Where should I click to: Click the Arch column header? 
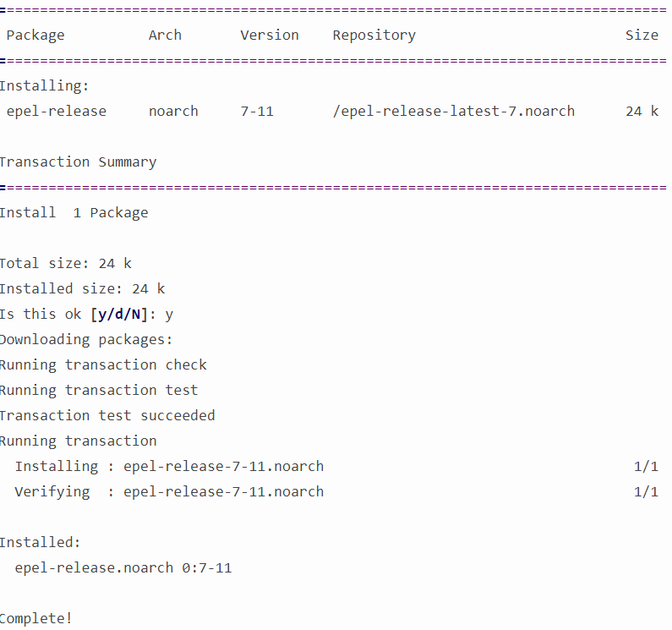165,36
